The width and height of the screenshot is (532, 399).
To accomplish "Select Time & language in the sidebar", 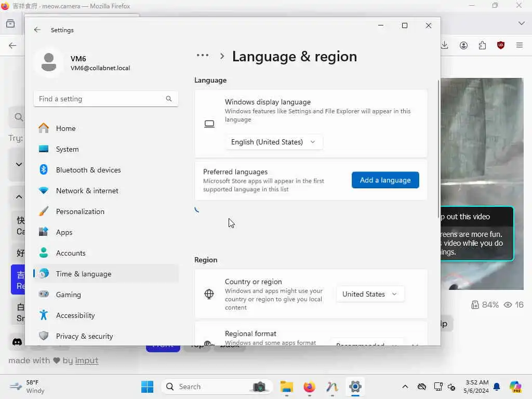I will click(x=106, y=273).
